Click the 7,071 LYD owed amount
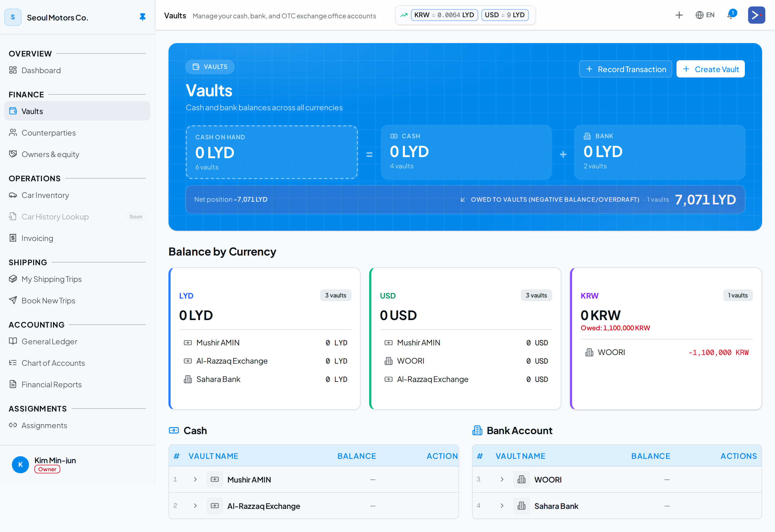Image resolution: width=775 pixels, height=532 pixels. 705,199
